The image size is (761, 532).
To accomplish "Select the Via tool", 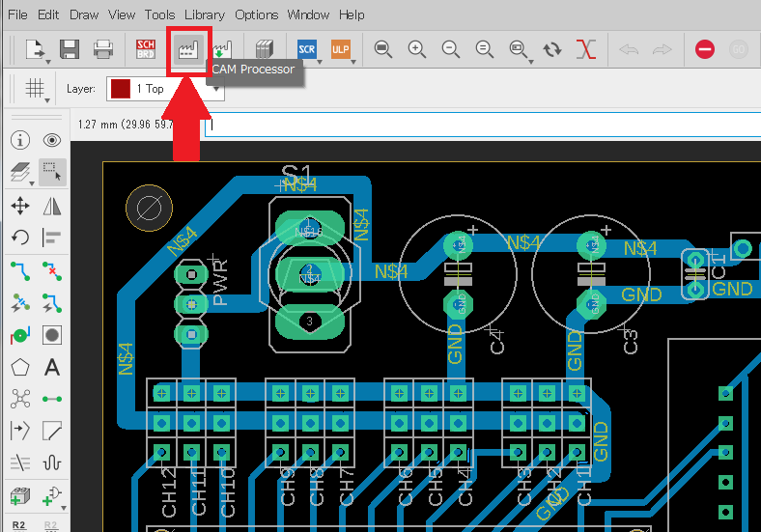I will [20, 335].
